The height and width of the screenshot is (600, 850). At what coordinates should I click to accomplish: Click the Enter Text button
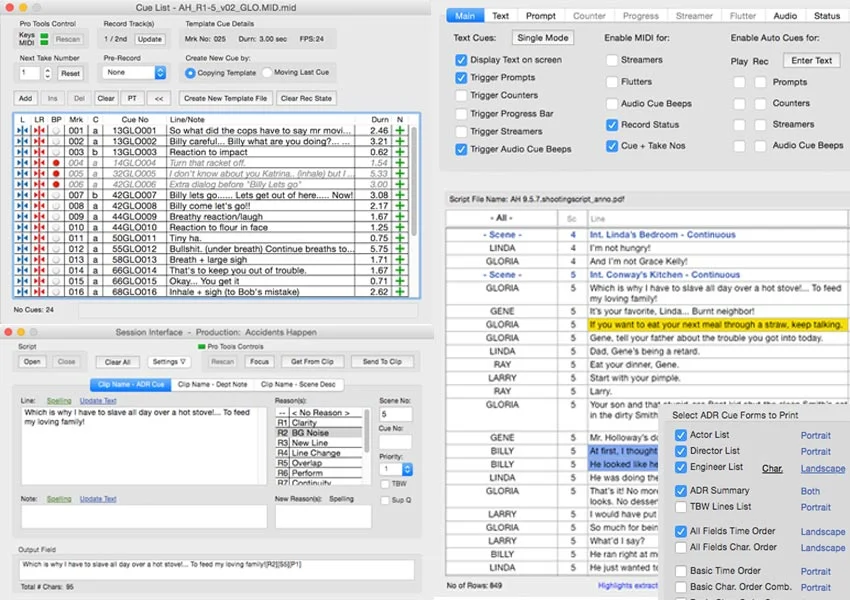click(x=811, y=60)
